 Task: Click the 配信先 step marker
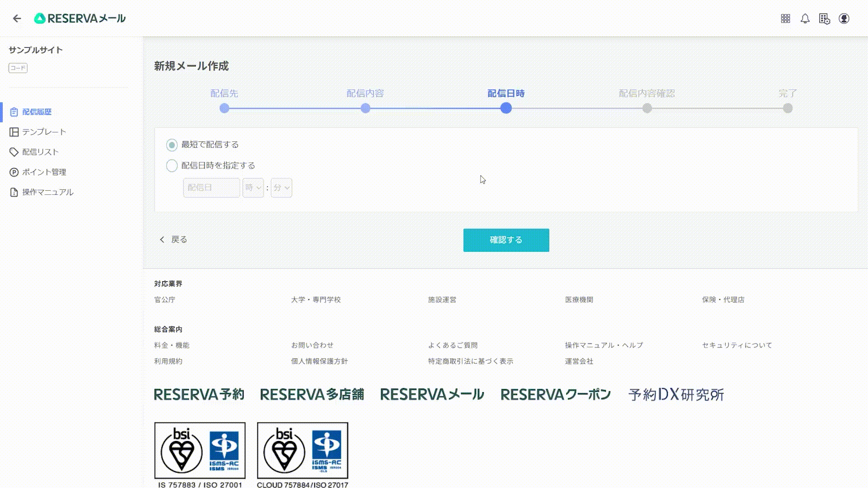point(224,108)
